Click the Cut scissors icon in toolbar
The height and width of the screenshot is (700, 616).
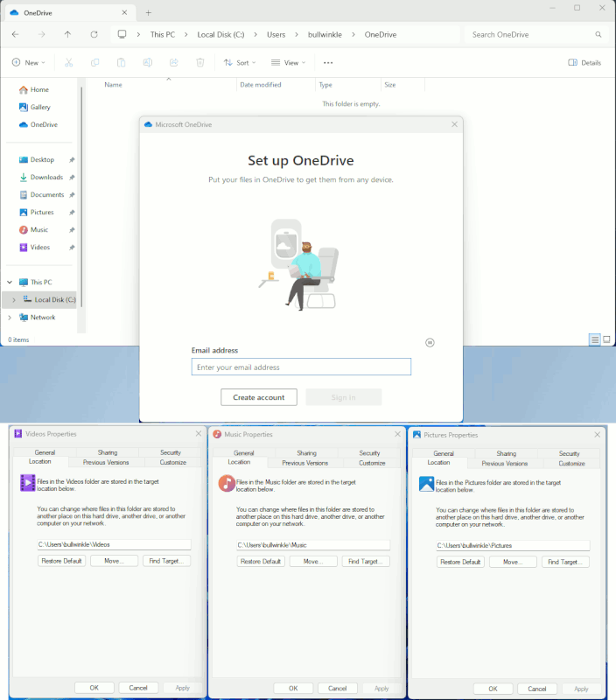pyautogui.click(x=69, y=62)
